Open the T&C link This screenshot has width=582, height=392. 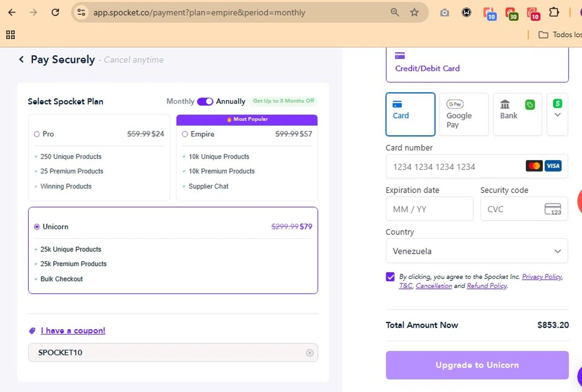406,286
